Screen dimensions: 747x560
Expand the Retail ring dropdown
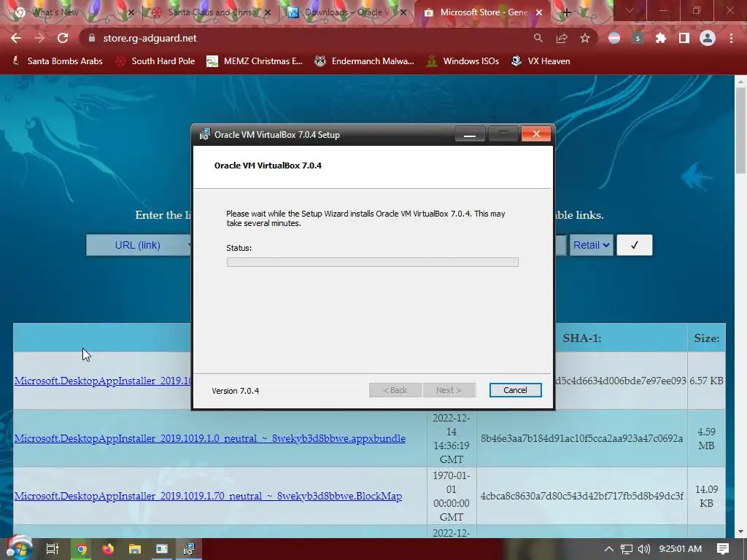[x=591, y=245]
